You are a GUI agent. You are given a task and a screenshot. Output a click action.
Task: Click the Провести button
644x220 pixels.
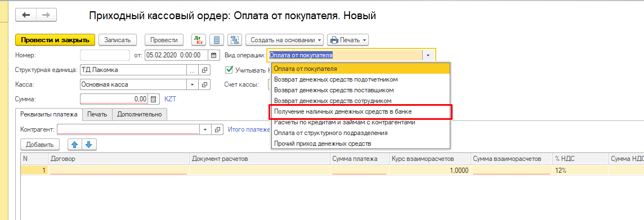click(x=164, y=40)
